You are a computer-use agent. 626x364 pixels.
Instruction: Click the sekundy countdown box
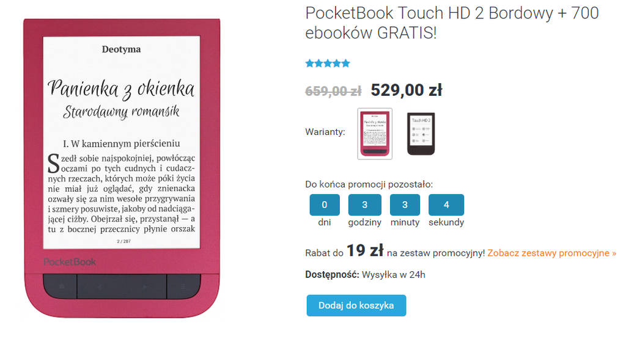click(446, 205)
